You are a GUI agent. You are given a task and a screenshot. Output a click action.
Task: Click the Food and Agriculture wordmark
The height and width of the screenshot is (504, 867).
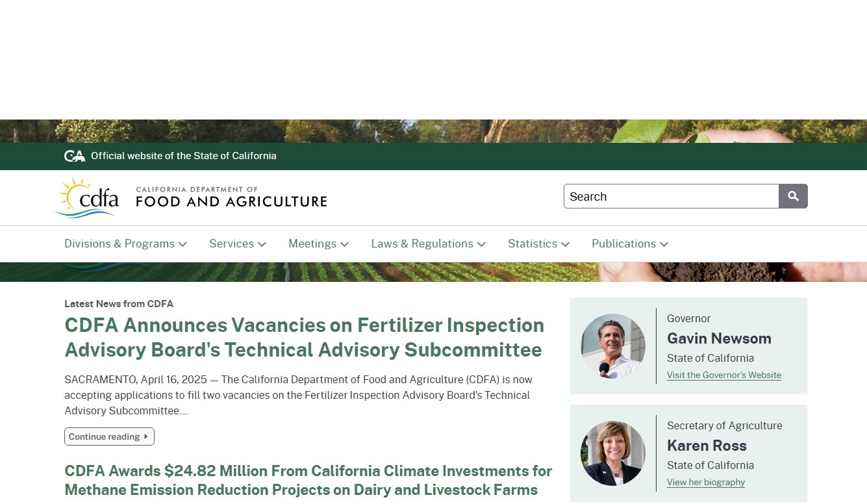coord(231,197)
